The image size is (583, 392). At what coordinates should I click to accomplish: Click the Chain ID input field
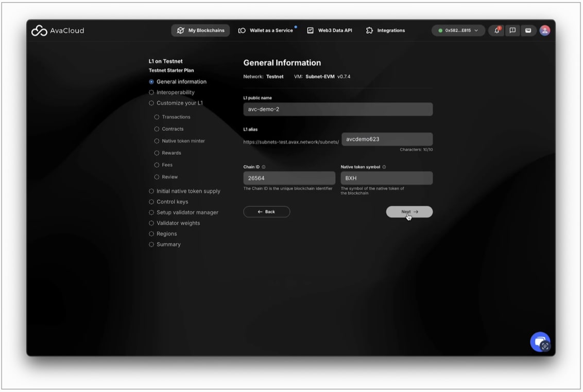point(289,178)
